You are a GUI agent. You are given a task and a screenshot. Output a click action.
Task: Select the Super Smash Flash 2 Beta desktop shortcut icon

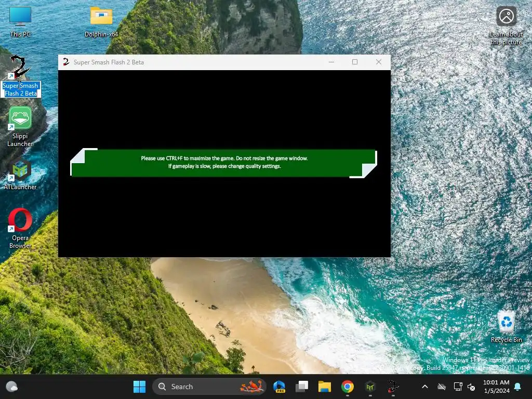(x=20, y=66)
